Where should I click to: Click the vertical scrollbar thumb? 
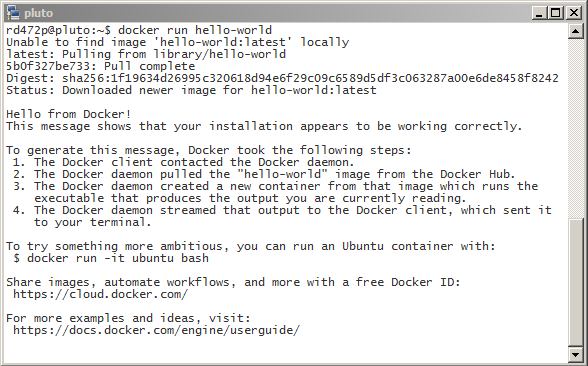tap(576, 282)
